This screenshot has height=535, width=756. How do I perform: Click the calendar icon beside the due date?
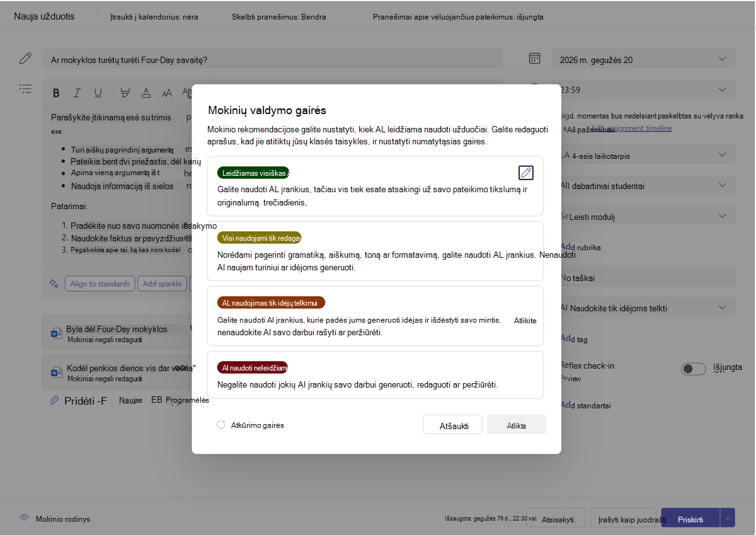[534, 59]
